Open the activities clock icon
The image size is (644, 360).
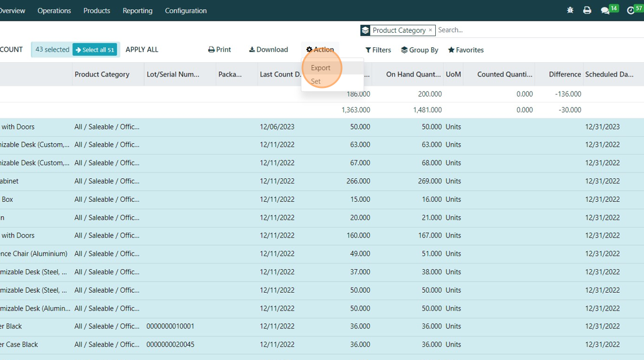[x=631, y=10]
